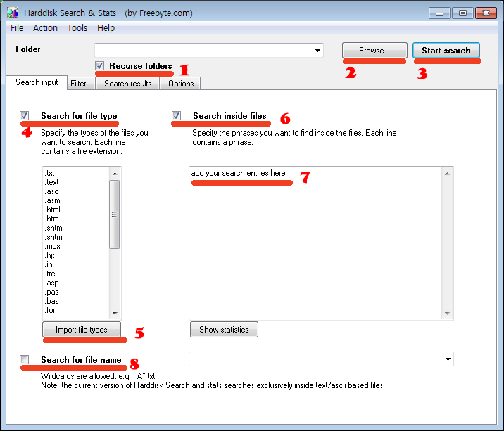Expand the Folder path dropdown
504x431 pixels.
pos(317,51)
